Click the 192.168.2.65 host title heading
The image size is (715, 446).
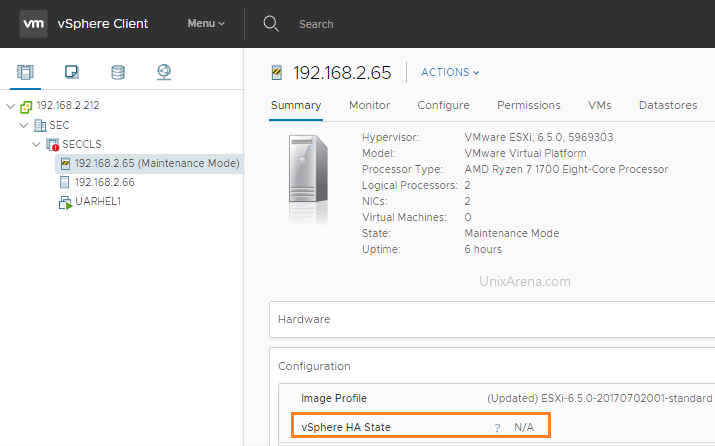tap(342, 73)
